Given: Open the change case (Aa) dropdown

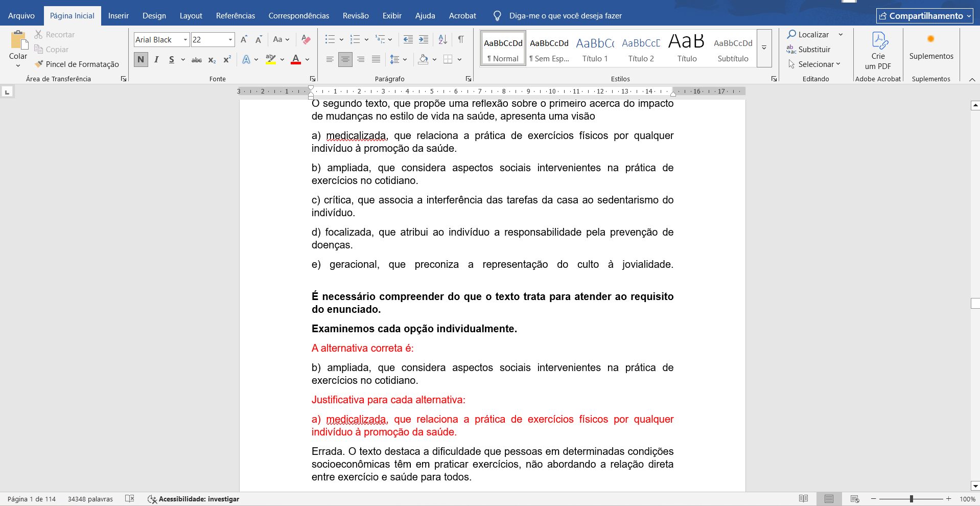Looking at the screenshot, I should pos(281,39).
